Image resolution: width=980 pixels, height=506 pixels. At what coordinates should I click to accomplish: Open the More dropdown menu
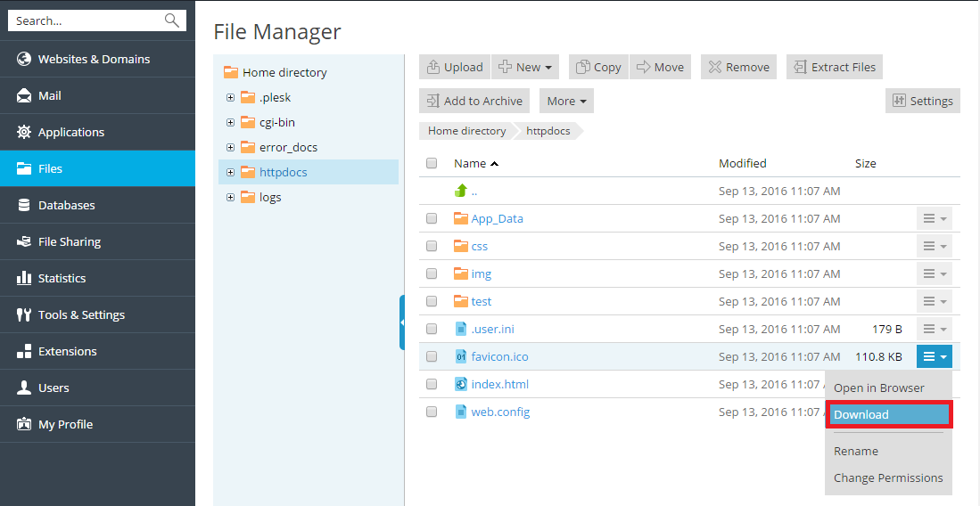pos(566,101)
